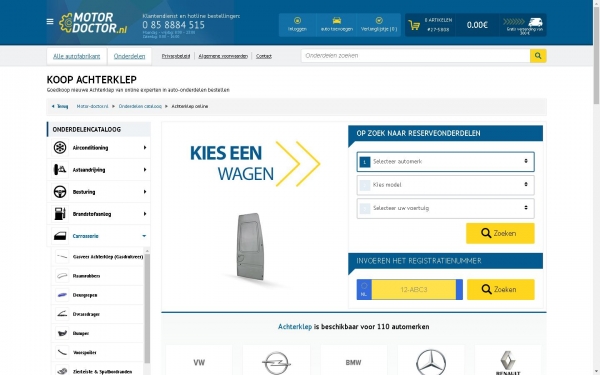Viewport: 600px width, 375px height.
Task: Click the yellow search magnifier button
Action: pos(538,56)
